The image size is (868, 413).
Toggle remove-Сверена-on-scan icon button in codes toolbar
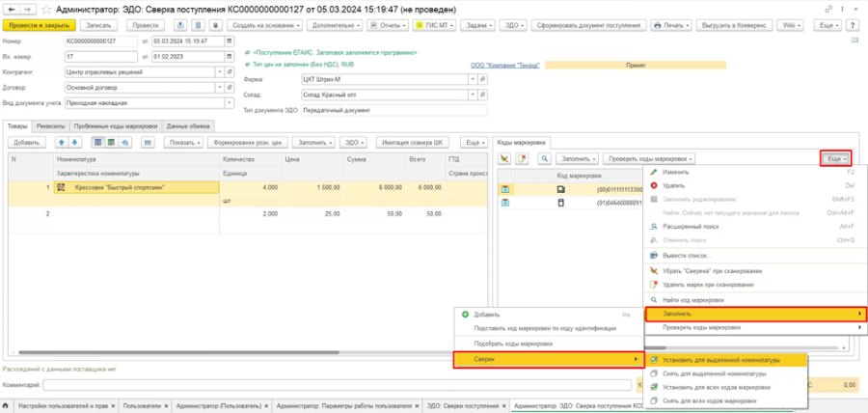click(x=504, y=159)
